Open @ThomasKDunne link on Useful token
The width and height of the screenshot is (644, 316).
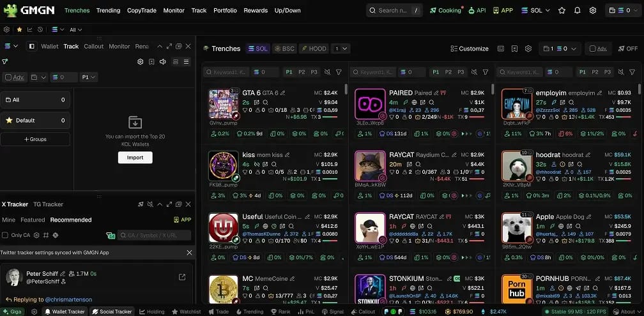pos(261,234)
